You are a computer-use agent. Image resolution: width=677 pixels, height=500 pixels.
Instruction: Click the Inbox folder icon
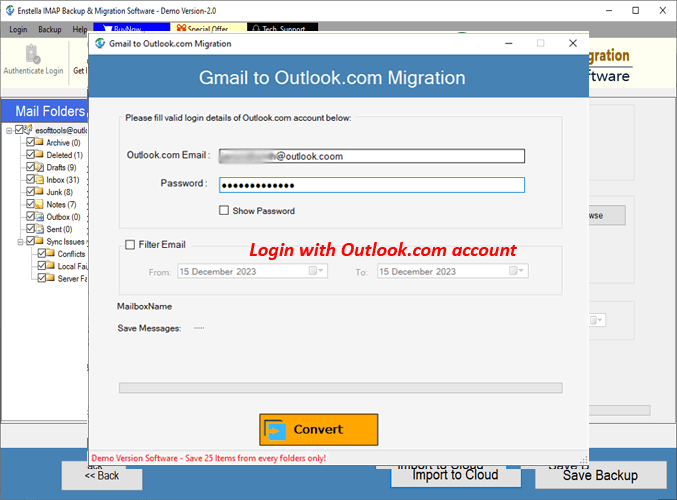point(39,179)
